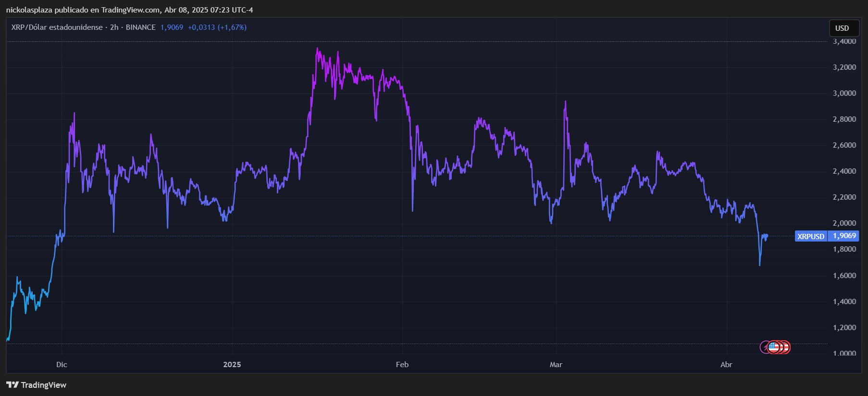Select the 1,8000 price axis label

coord(844,249)
